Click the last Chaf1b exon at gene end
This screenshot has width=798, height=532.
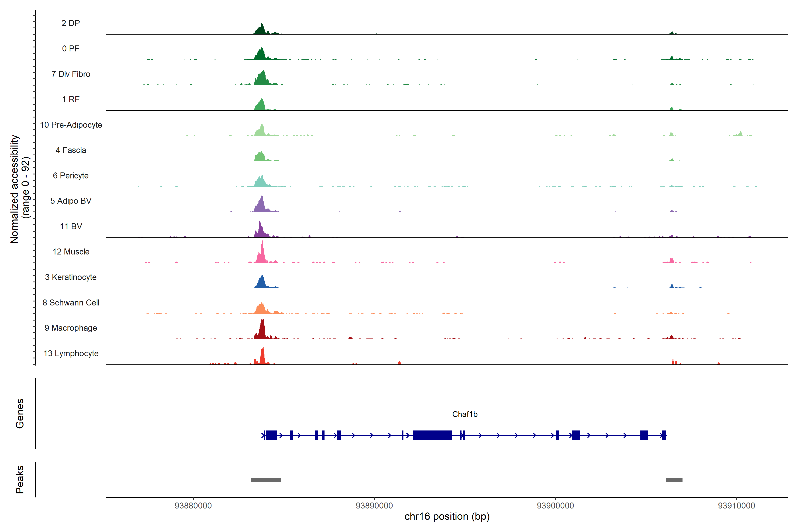664,435
